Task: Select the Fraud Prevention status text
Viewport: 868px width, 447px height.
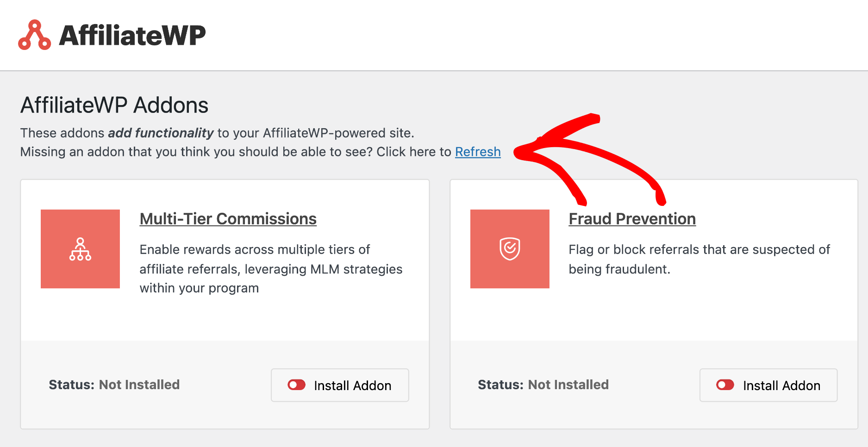Action: click(543, 385)
